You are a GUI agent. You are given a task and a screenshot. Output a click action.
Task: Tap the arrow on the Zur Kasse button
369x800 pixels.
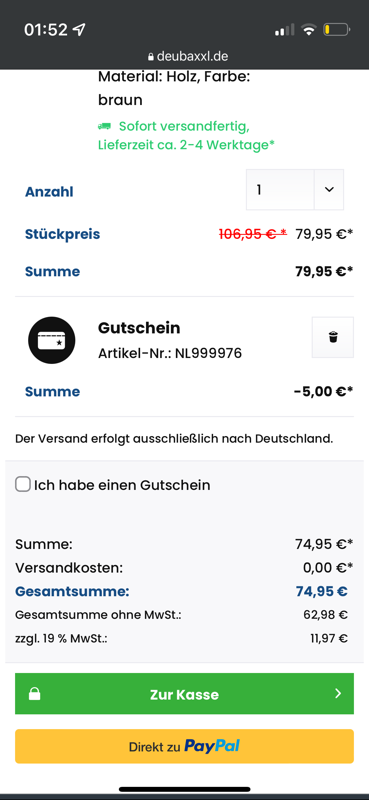click(x=338, y=693)
